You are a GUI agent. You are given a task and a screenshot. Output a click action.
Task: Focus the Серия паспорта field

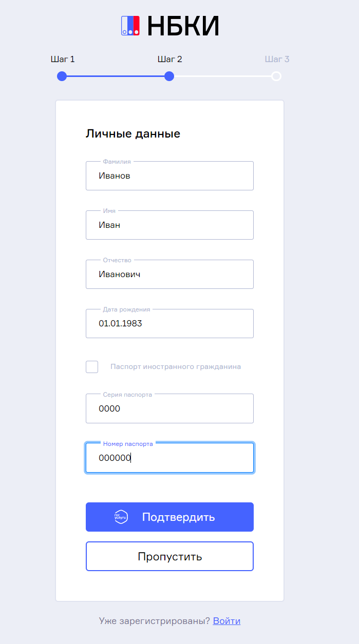[169, 409]
